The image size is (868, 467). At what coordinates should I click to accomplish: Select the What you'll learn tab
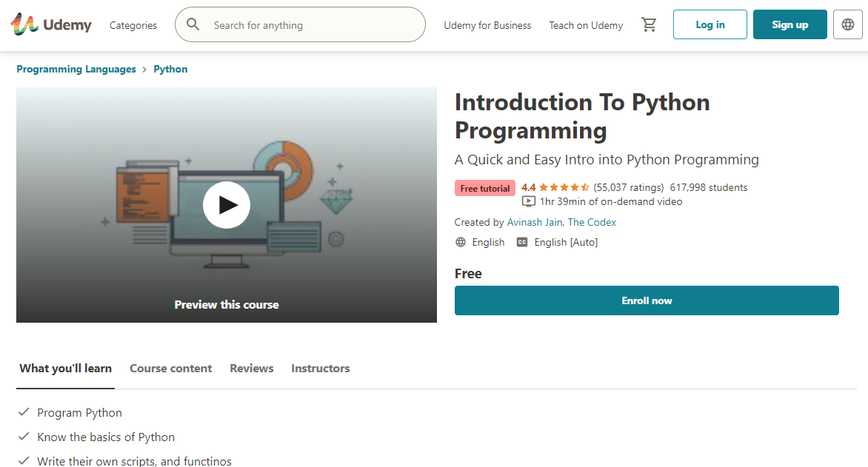point(65,369)
